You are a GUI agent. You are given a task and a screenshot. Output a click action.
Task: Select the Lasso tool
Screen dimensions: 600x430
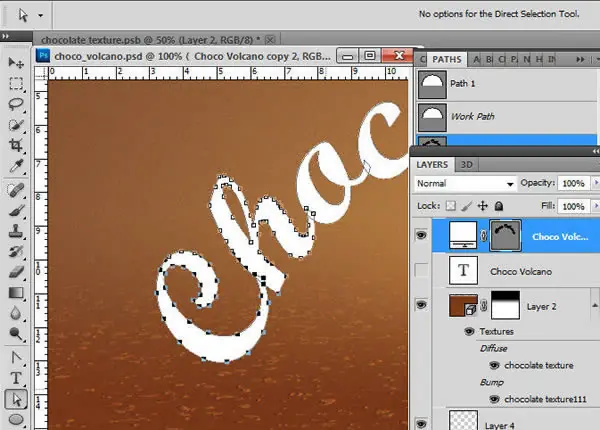click(x=16, y=104)
